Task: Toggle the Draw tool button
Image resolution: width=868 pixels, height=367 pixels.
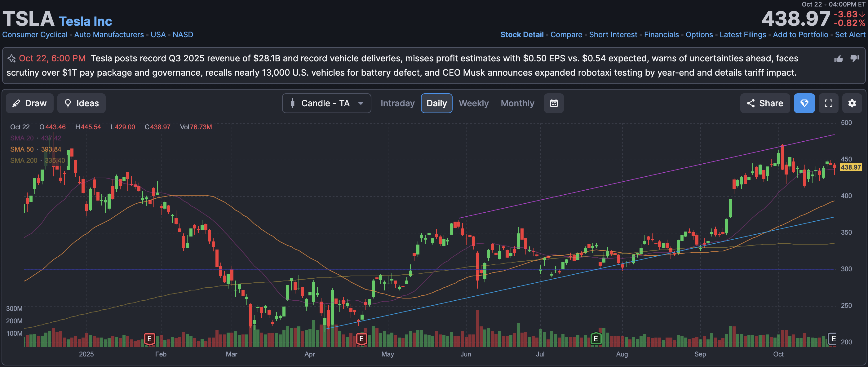Action: [x=30, y=103]
